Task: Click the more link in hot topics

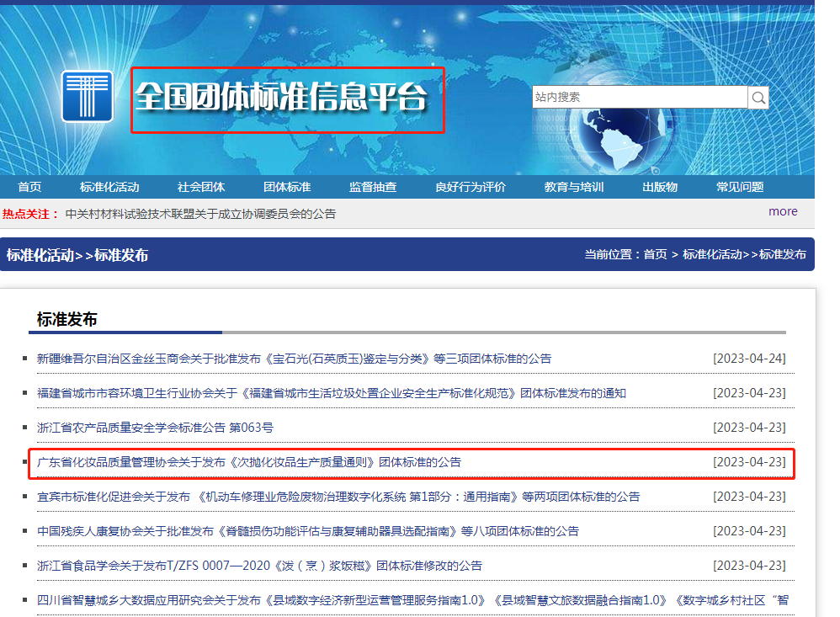Action: pos(783,212)
